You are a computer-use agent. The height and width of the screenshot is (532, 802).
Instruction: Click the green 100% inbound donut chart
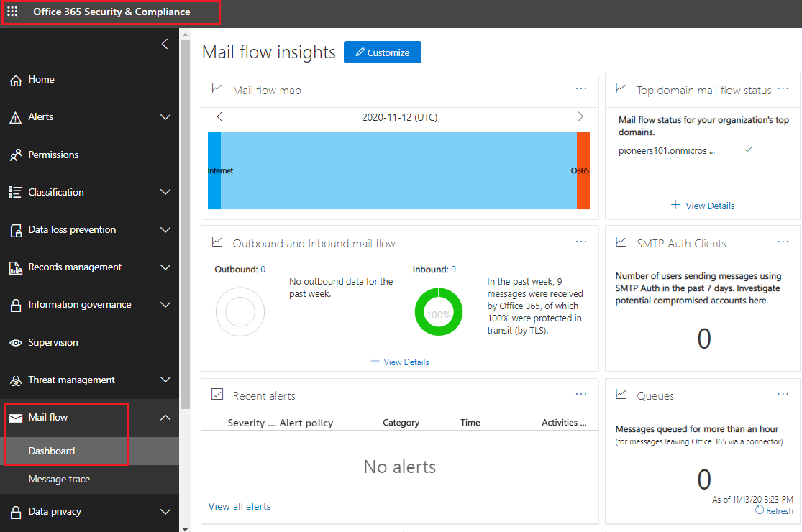[x=439, y=312]
